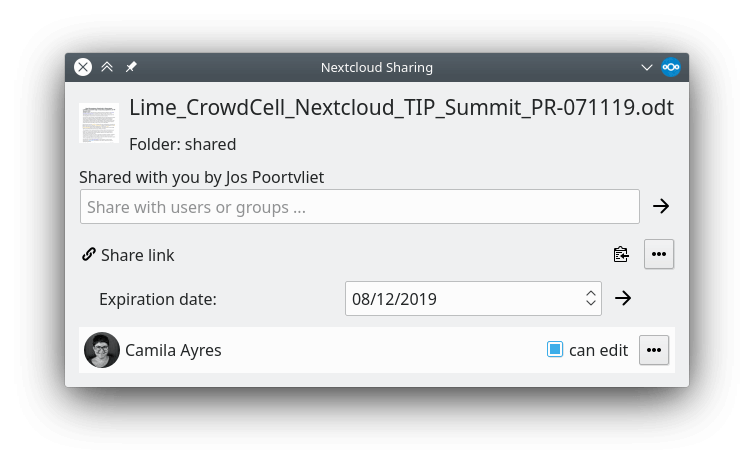Click Camila Ayres's avatar picture
Screen dimensions: 754x464
pyautogui.click(x=102, y=350)
